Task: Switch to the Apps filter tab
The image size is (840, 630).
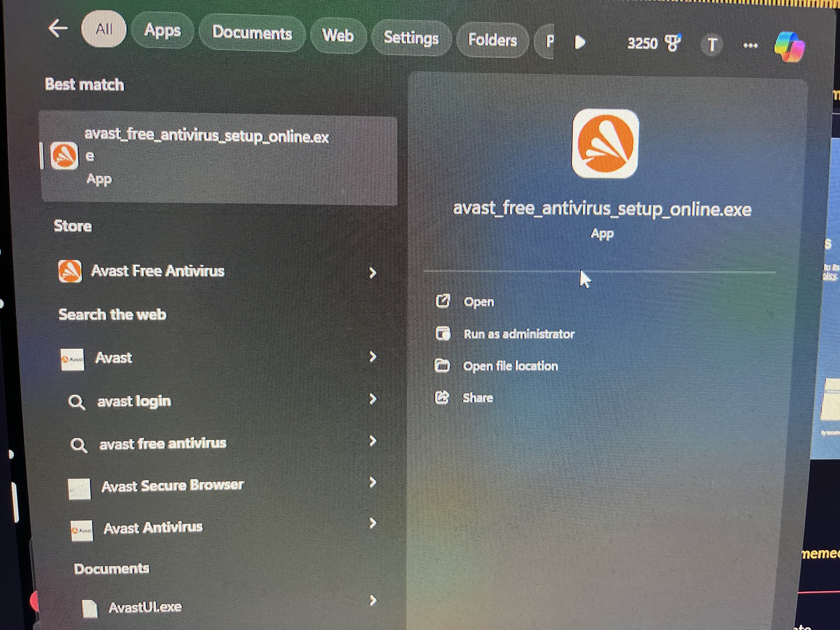Action: coord(162,31)
